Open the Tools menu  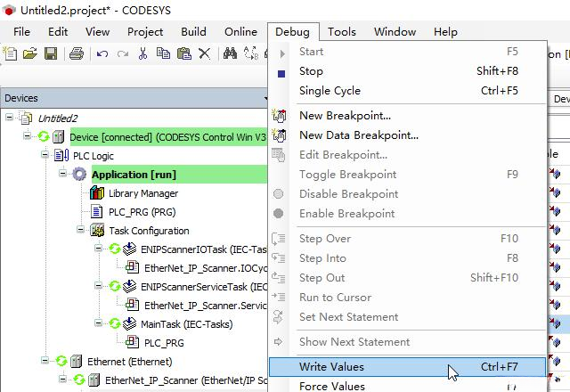[x=342, y=32]
